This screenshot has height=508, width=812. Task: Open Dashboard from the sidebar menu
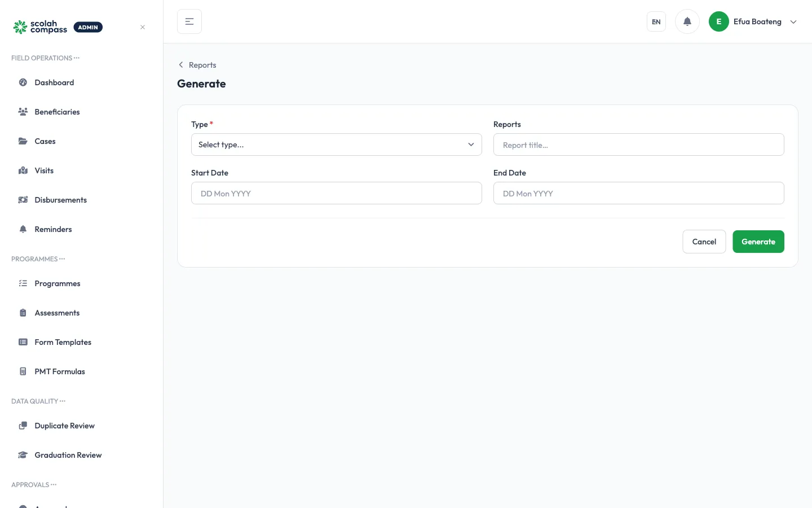point(82,82)
